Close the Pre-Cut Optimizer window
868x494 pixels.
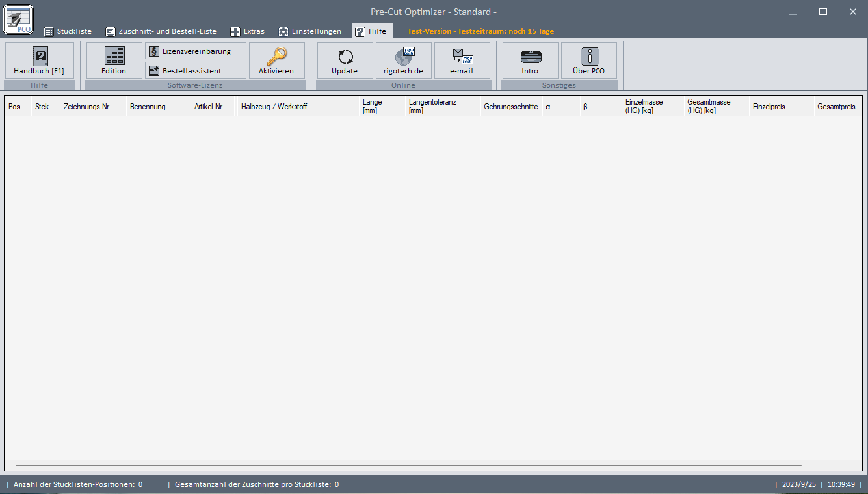click(x=853, y=12)
